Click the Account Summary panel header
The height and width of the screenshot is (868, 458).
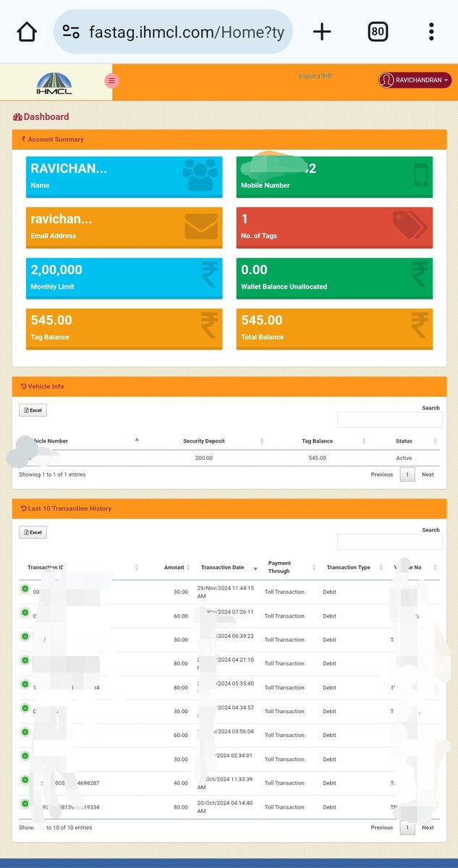tap(229, 139)
